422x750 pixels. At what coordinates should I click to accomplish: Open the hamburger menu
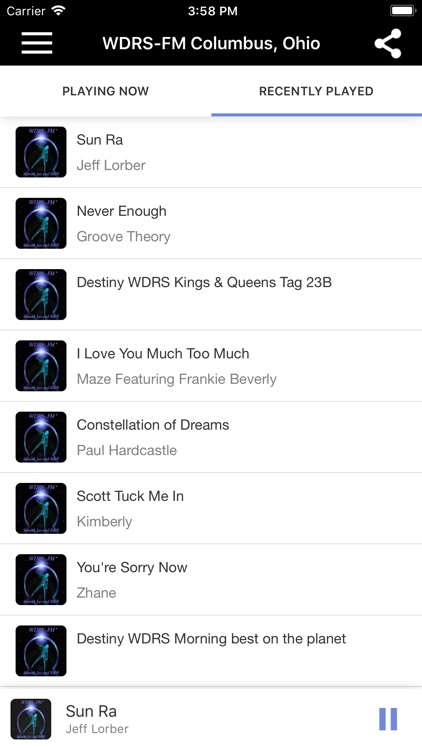tap(37, 44)
